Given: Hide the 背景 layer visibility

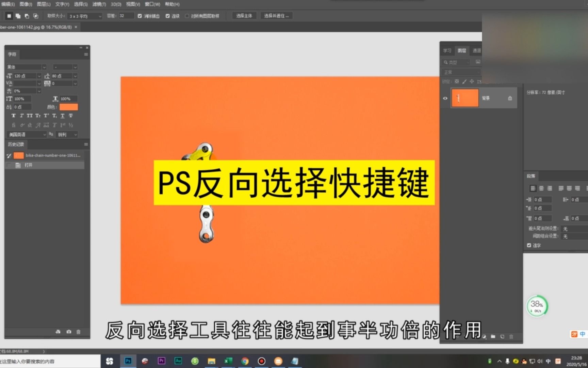Looking at the screenshot, I should click(445, 98).
